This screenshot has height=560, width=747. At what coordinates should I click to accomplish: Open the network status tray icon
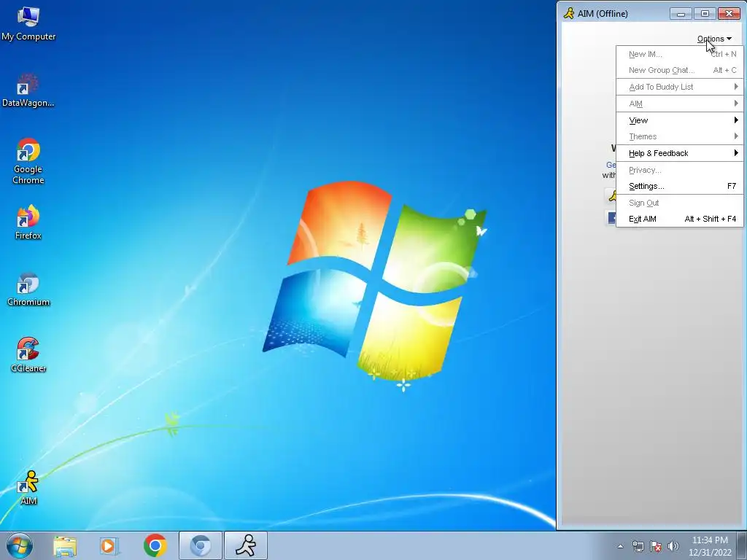638,546
